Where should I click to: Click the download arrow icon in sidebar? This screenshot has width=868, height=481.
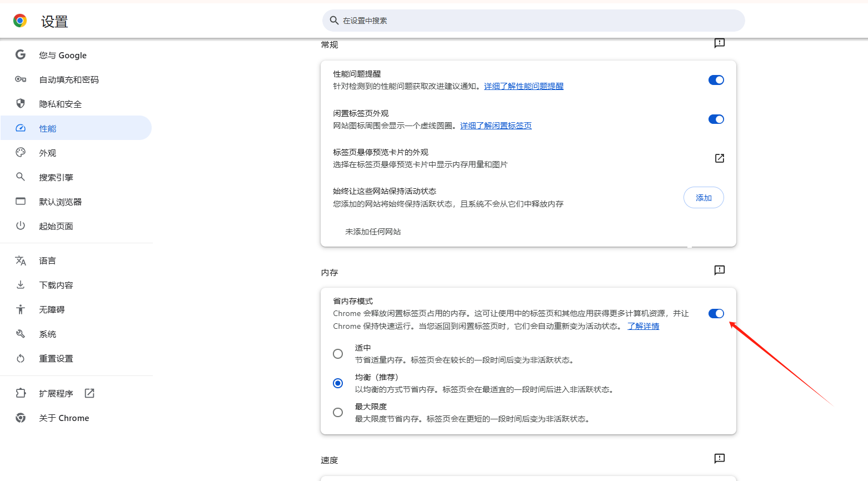point(21,284)
